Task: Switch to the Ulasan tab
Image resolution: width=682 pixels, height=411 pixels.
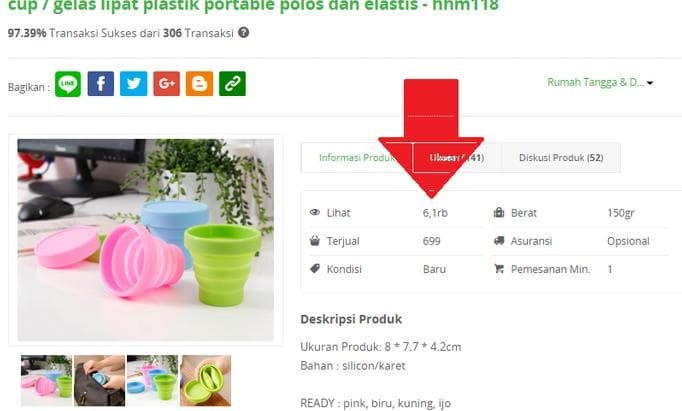Action: point(457,157)
